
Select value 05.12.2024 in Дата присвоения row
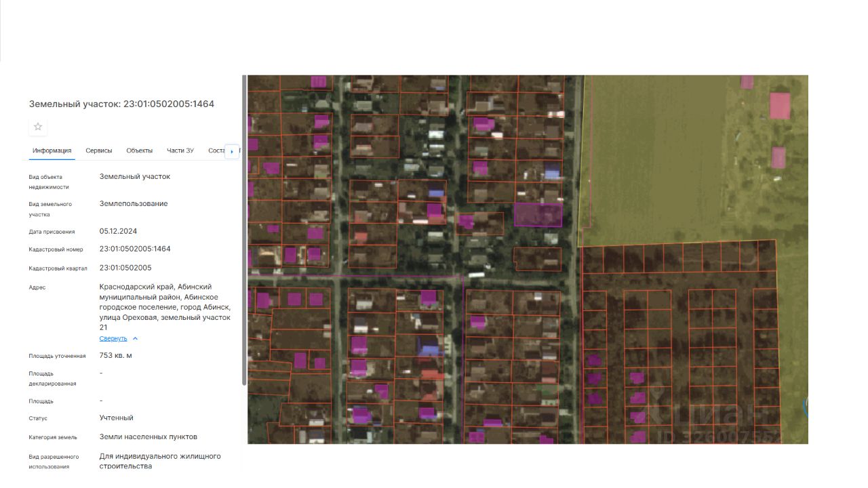[x=118, y=231]
